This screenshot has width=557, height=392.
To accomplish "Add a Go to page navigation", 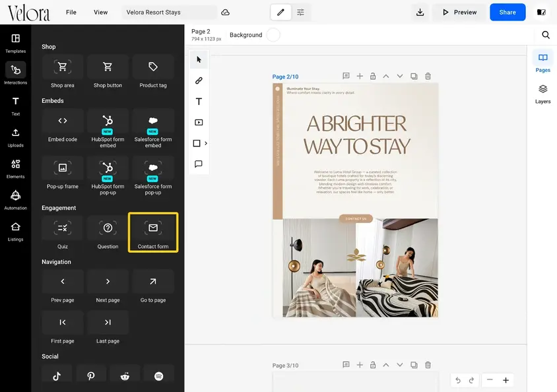I will coord(153,287).
